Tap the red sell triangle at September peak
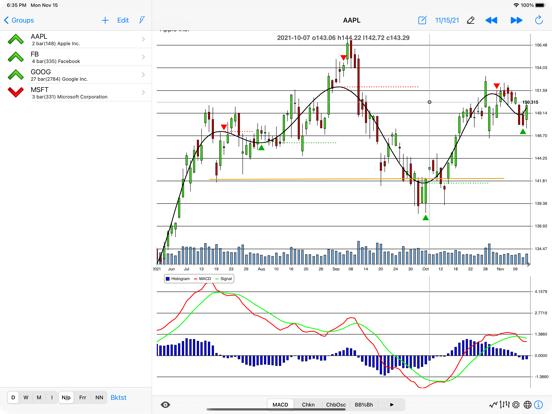 (343, 57)
